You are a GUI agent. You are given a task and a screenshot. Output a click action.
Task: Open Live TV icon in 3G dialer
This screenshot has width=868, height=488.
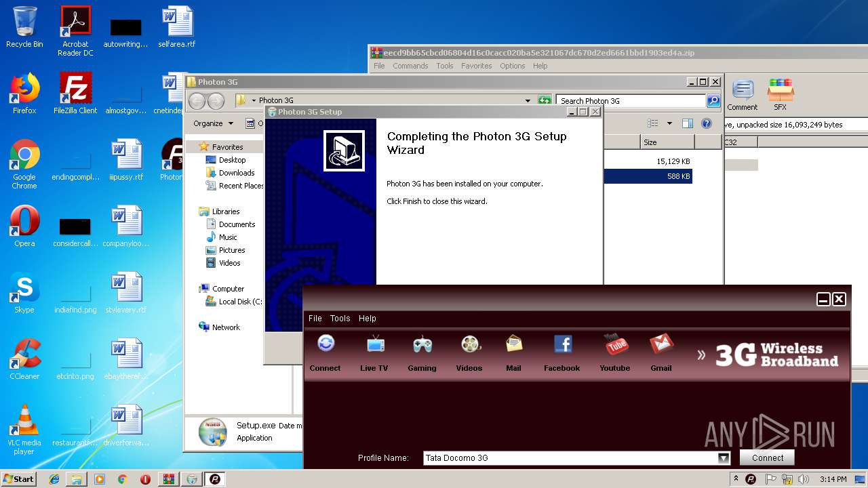point(375,344)
